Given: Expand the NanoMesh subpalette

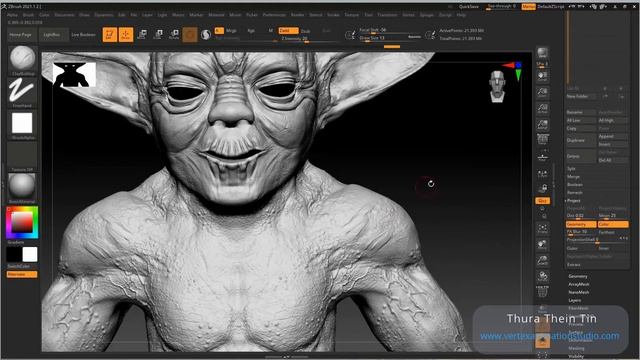Looking at the screenshot, I should [x=579, y=292].
